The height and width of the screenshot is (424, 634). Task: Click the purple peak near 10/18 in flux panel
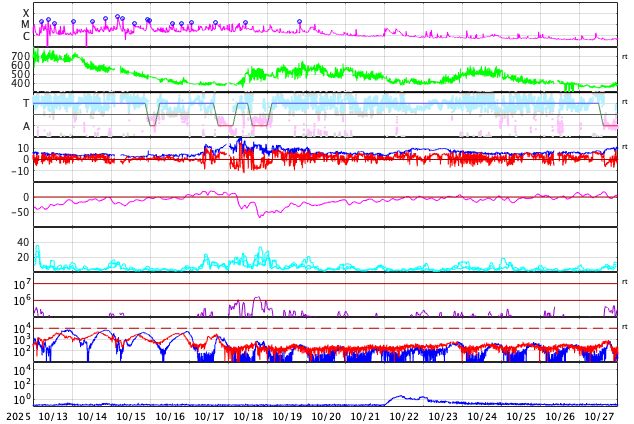(x=257, y=299)
